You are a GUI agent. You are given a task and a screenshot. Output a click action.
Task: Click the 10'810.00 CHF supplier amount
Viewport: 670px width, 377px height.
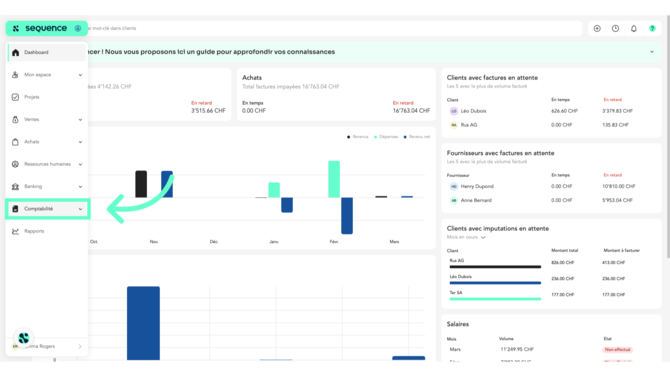click(619, 186)
